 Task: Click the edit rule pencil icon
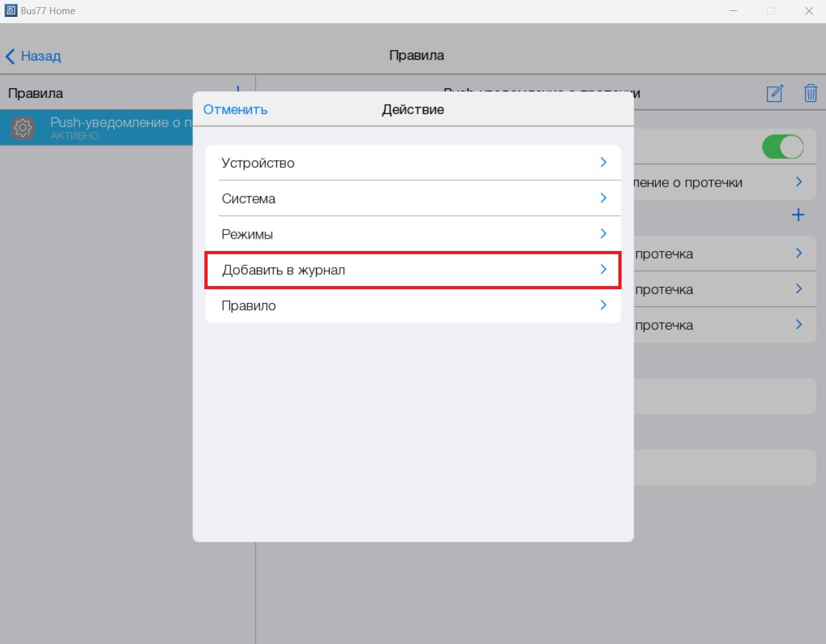click(775, 93)
